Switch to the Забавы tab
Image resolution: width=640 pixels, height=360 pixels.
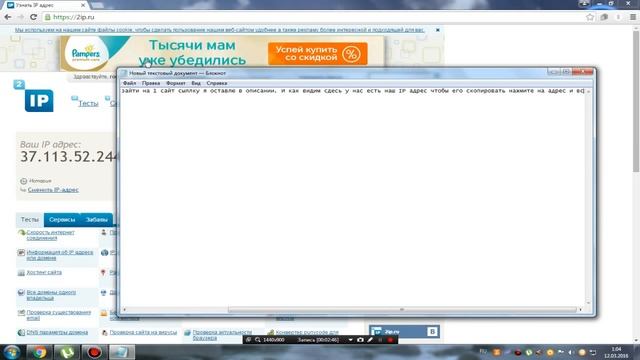coord(97,220)
